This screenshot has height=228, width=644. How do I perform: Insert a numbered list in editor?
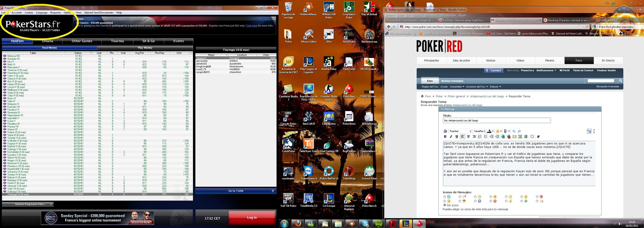point(480,137)
